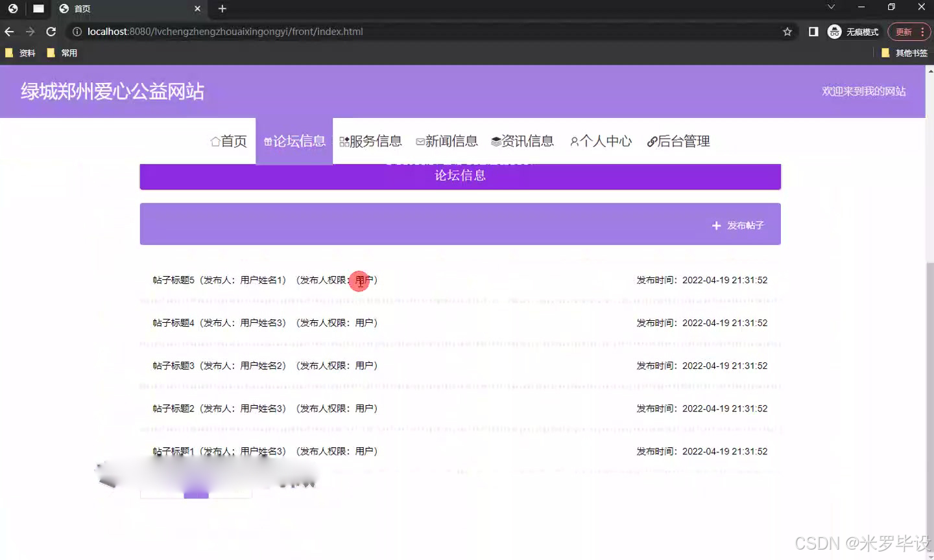Viewport: 934px width, 560px height.
Task: Open the 资料 bookmarks folder
Action: point(21,52)
